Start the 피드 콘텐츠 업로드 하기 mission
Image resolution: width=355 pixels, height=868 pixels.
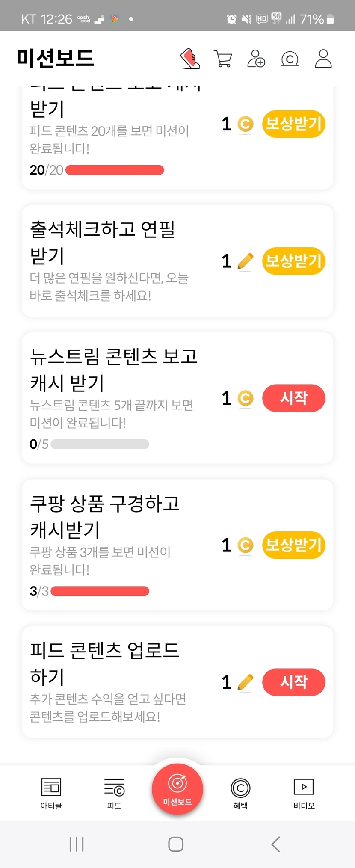coord(293,682)
